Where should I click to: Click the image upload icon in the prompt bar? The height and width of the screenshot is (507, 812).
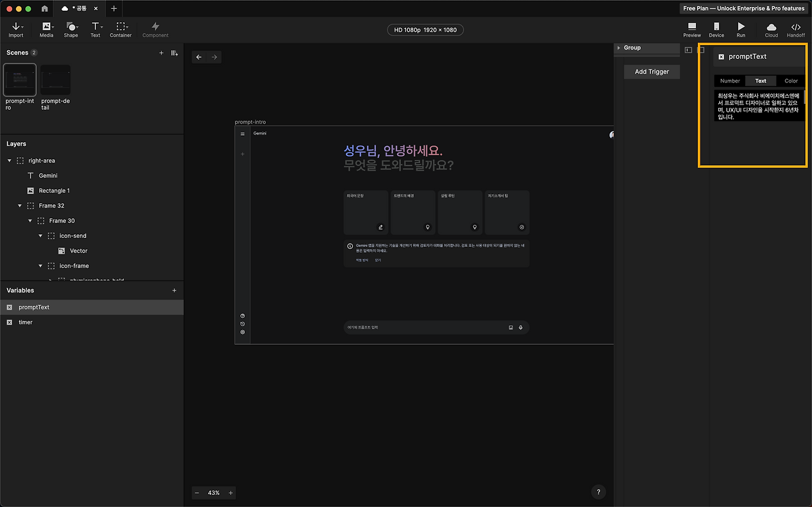pos(511,327)
